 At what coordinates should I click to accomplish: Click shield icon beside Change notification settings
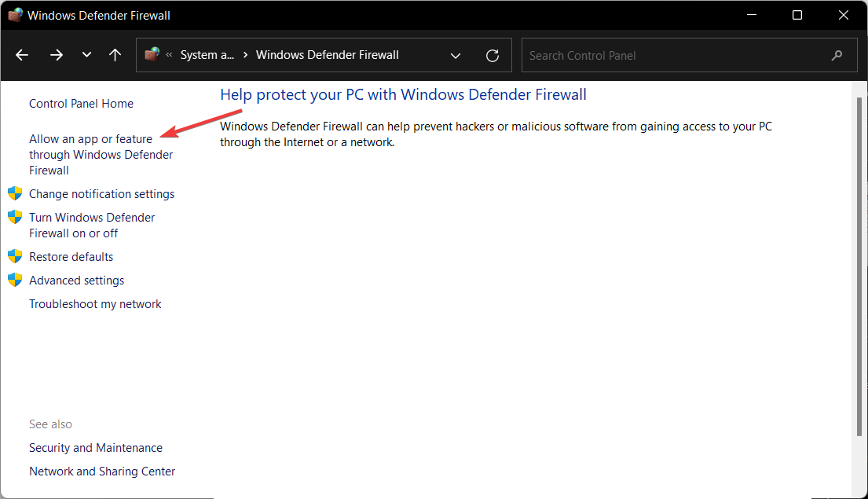click(x=15, y=193)
